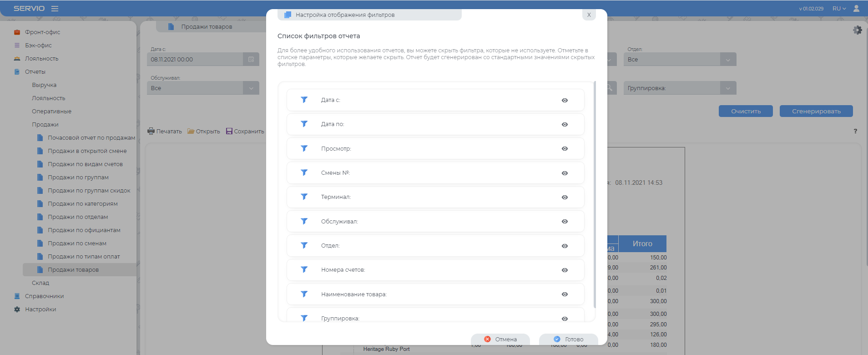Image resolution: width=868 pixels, height=355 pixels.
Task: Click the funnel icon next to Терминал
Action: coord(304,197)
